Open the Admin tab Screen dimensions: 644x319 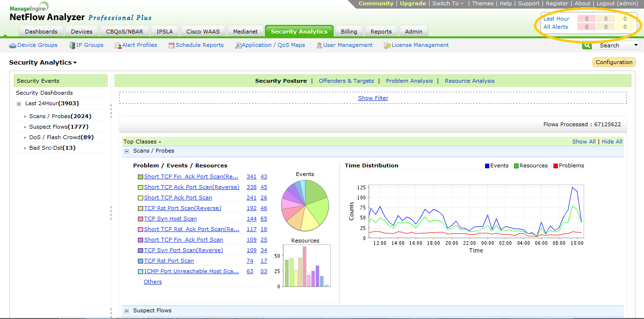414,32
